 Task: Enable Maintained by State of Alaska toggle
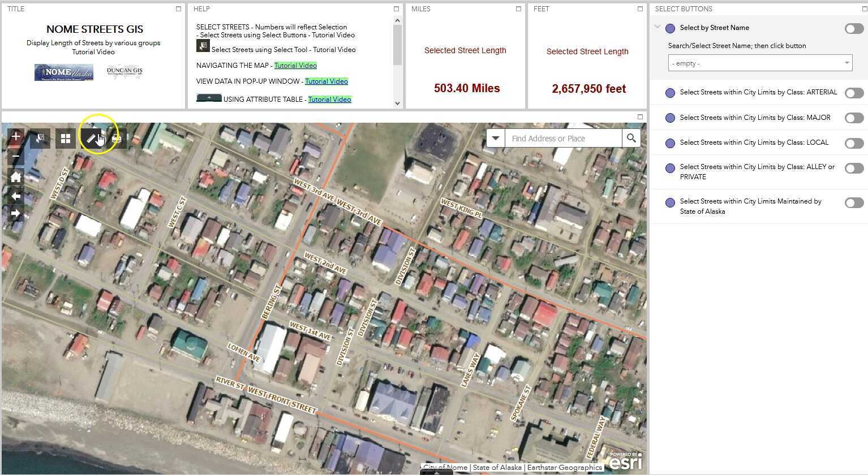point(853,203)
